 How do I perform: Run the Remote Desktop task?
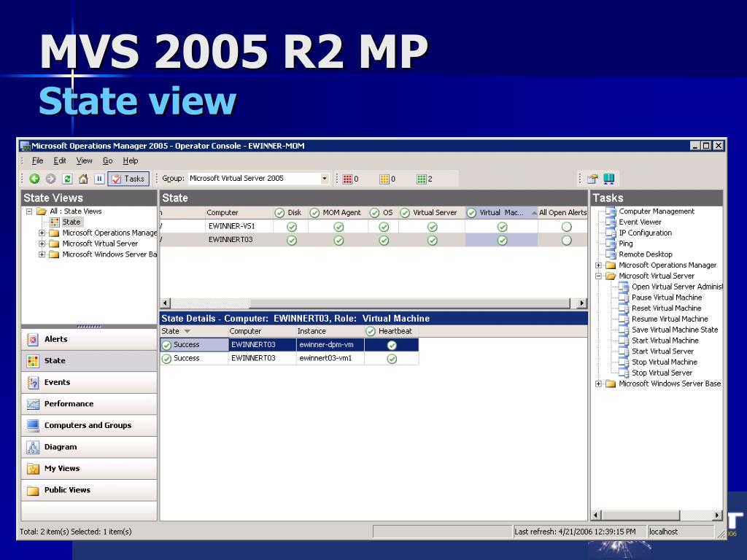tap(646, 254)
